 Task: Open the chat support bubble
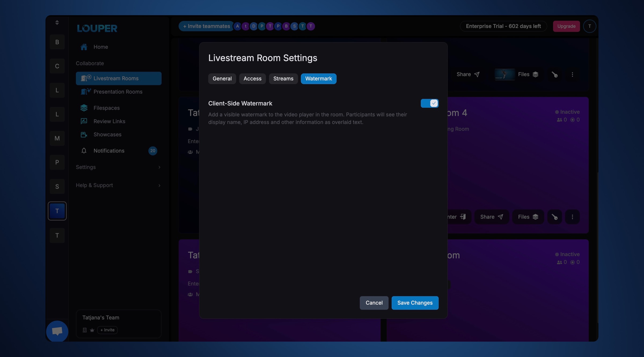pyautogui.click(x=57, y=331)
